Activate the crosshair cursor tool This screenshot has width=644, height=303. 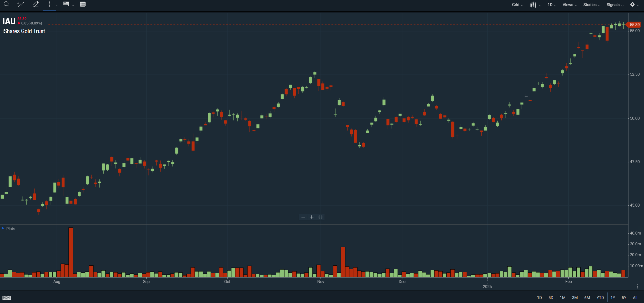[49, 4]
